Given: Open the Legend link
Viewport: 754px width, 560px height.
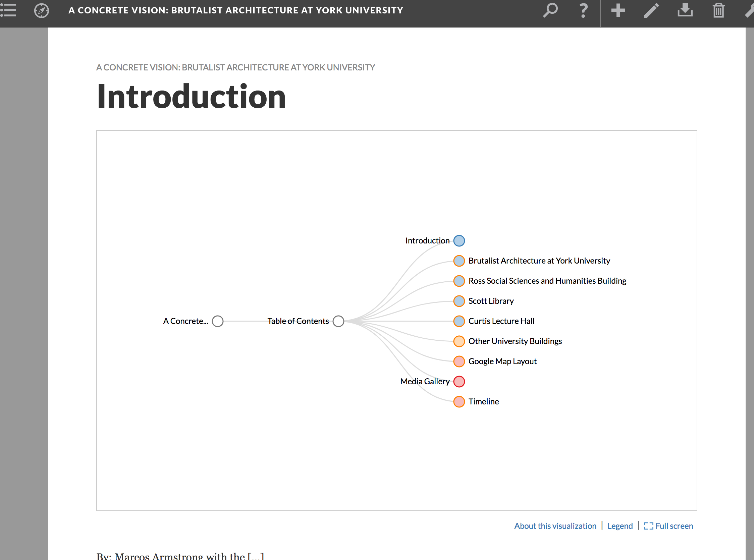Looking at the screenshot, I should [620, 526].
